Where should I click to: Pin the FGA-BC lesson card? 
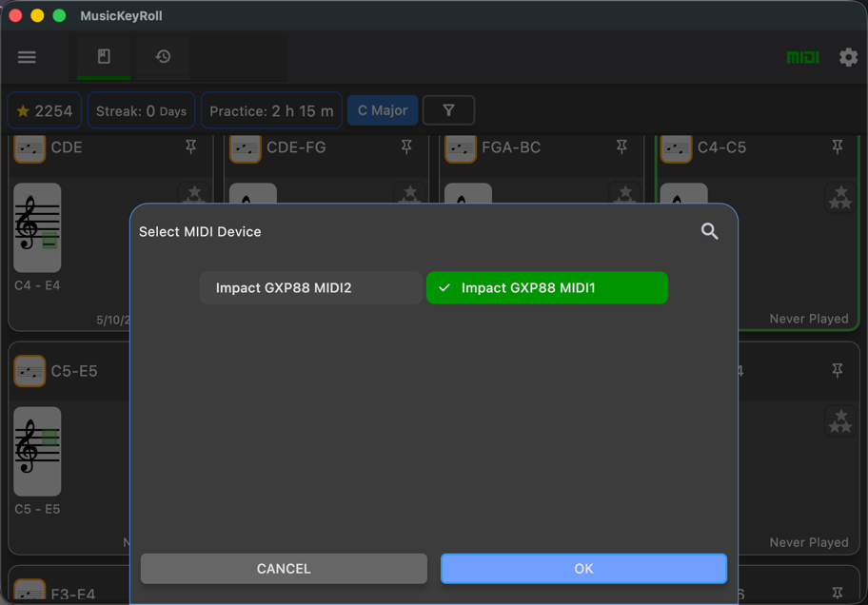[x=621, y=146]
